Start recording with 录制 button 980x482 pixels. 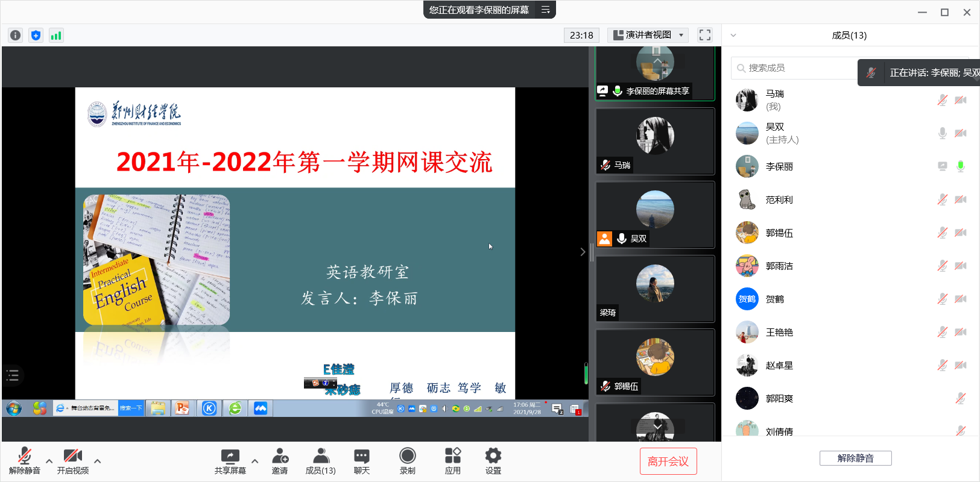(x=408, y=461)
